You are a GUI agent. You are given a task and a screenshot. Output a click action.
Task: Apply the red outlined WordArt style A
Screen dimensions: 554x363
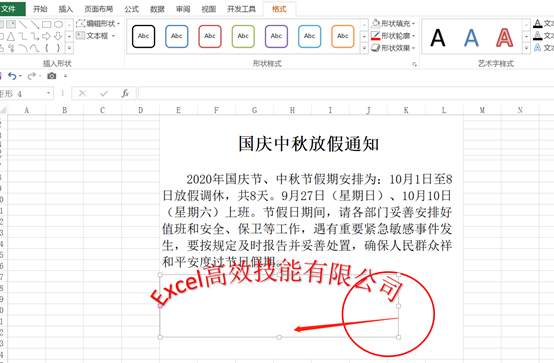tap(504, 37)
